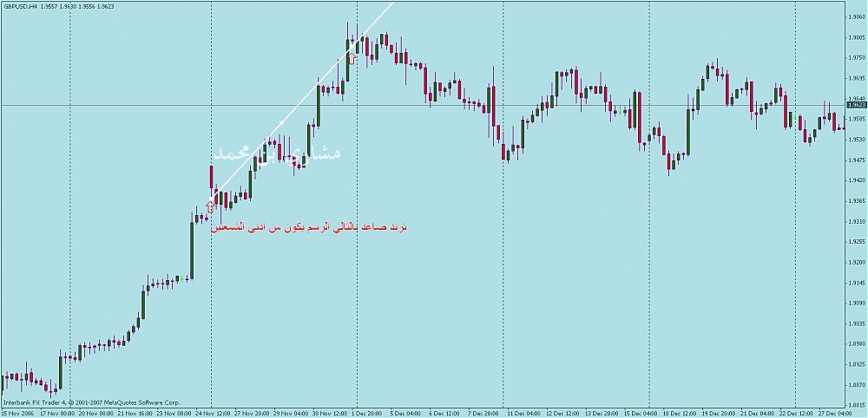Click the 1.9860 price scale label
The image size is (868, 418).
[854, 16]
